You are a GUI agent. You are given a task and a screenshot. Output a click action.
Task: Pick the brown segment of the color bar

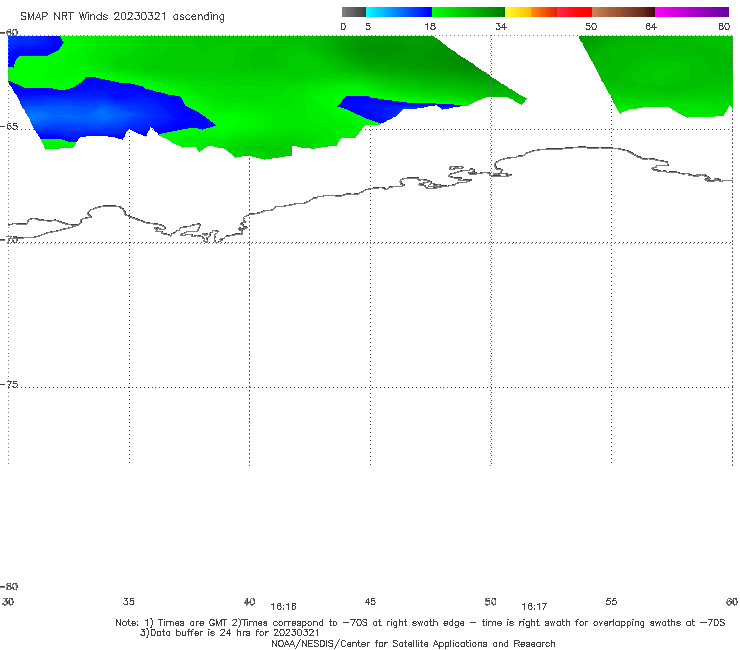point(623,12)
